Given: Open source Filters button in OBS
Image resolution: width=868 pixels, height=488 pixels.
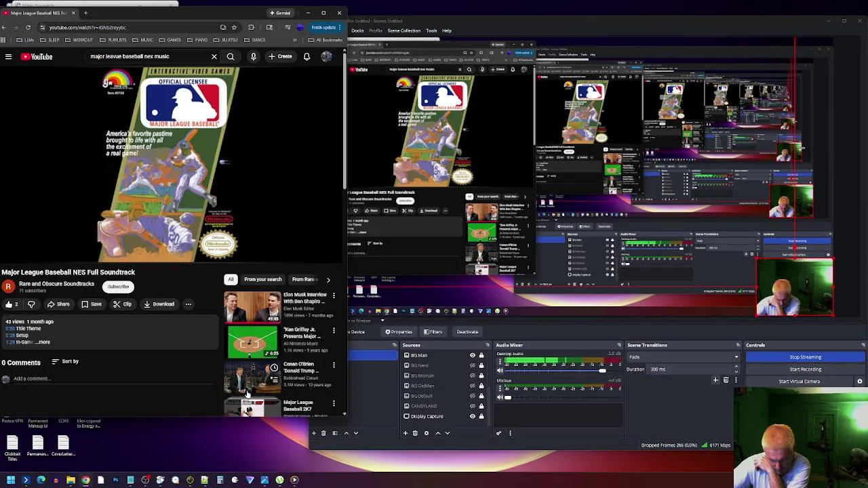Looking at the screenshot, I should [433, 332].
